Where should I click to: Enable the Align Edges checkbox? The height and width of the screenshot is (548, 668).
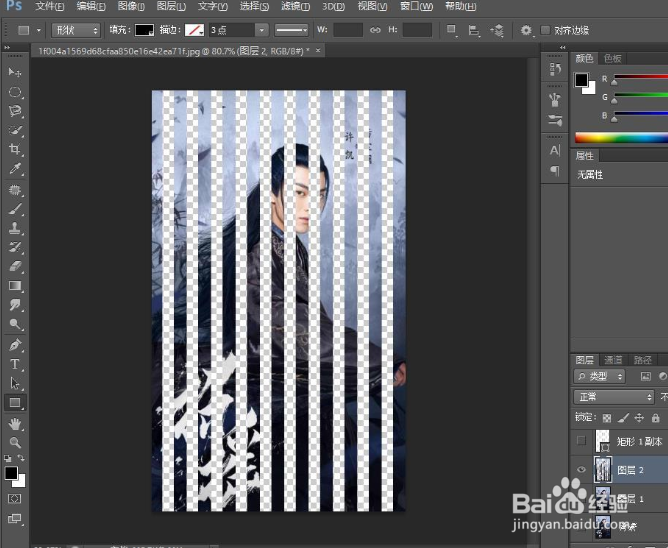pos(545,30)
